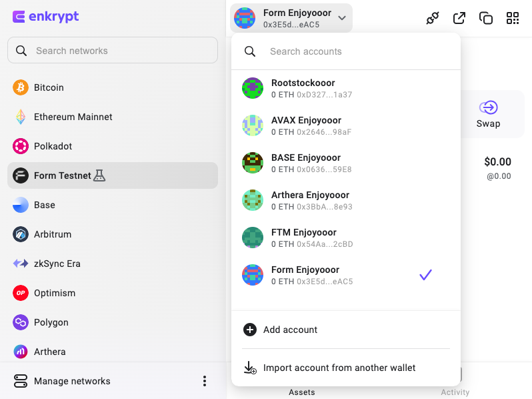The height and width of the screenshot is (399, 532).
Task: Select the Polygon network icon
Action: coord(21,322)
